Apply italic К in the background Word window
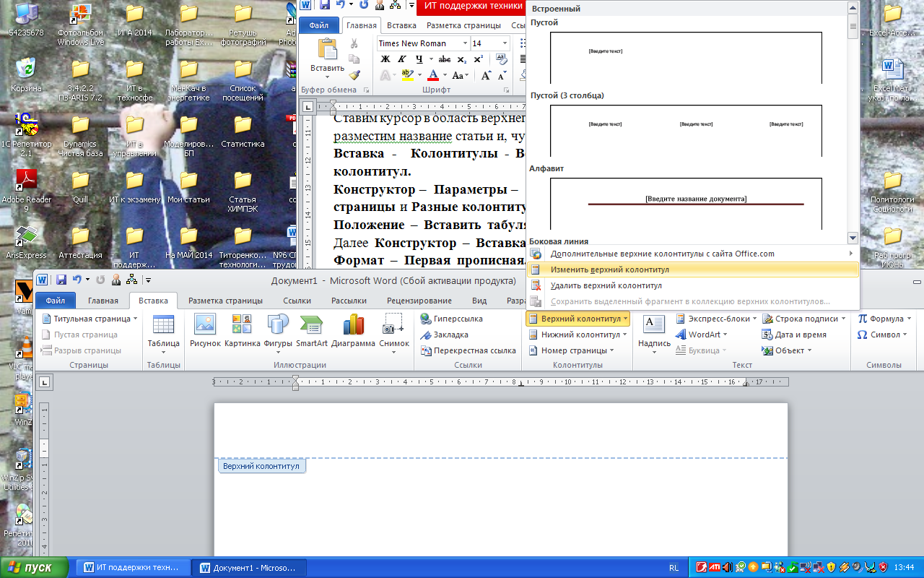 coord(404,59)
